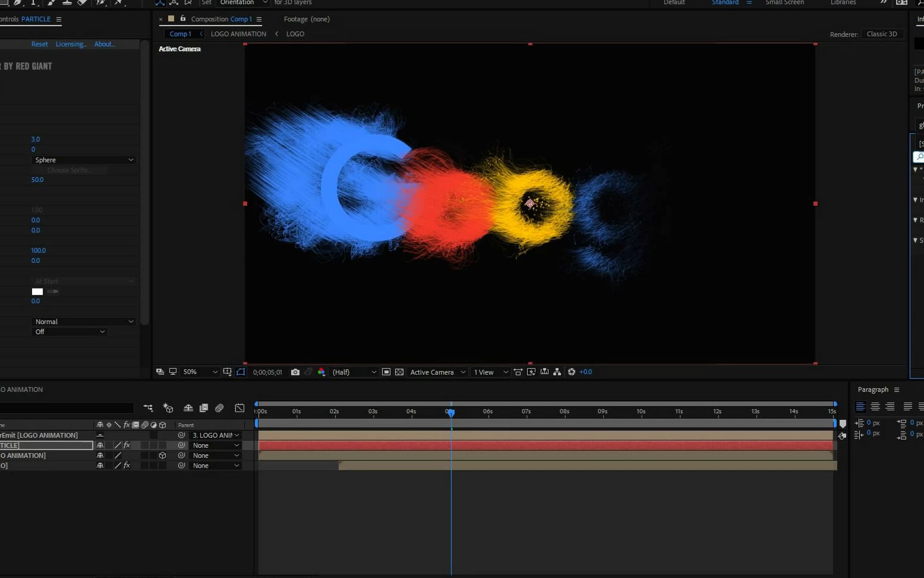This screenshot has height=578, width=924.
Task: Click always preview this view icon
Action: (x=160, y=372)
